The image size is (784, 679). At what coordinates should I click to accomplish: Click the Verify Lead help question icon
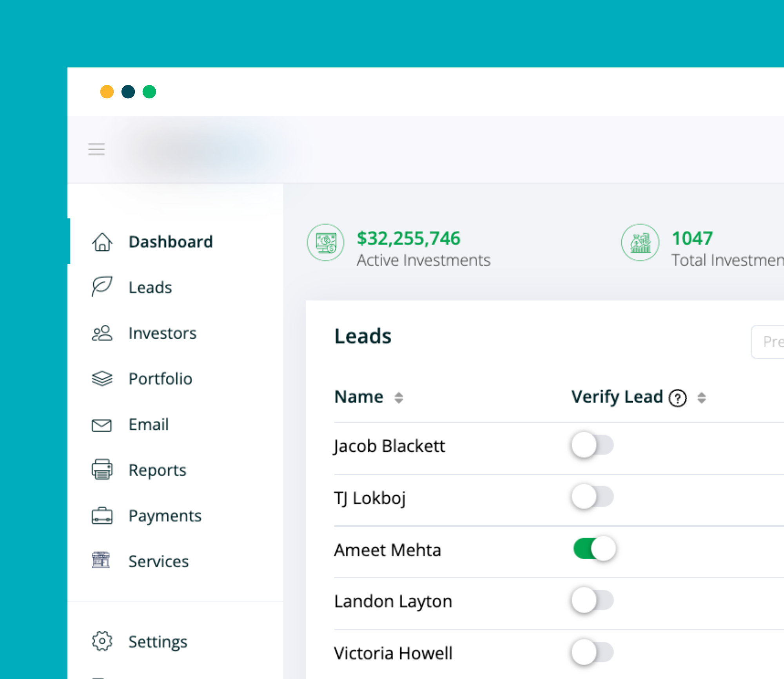pos(678,398)
